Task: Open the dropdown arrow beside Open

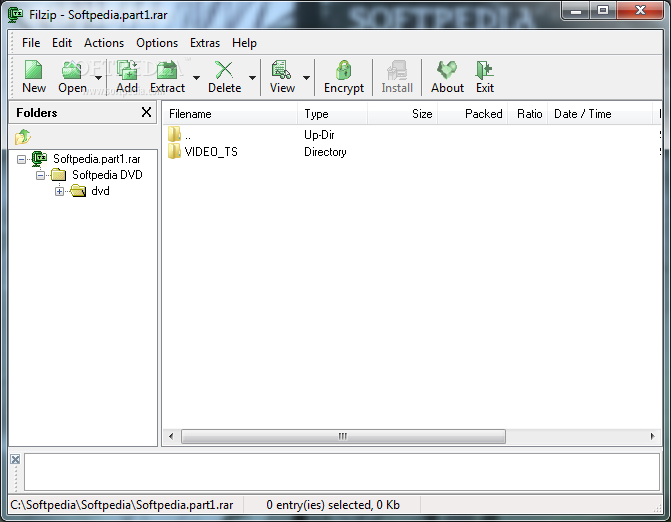Action: [x=98, y=77]
